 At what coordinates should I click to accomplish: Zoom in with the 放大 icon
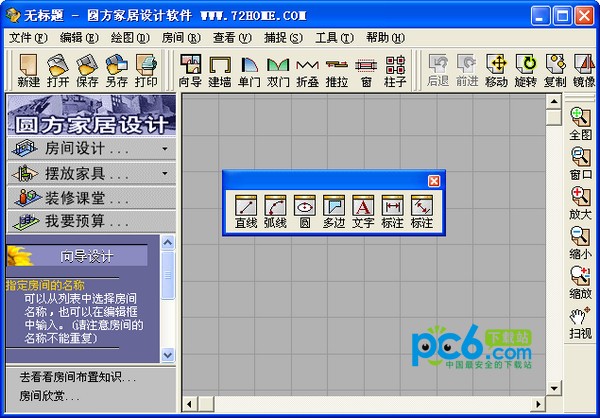click(x=580, y=203)
